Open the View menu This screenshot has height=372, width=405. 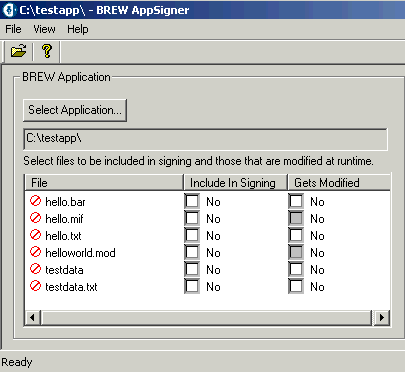point(44,29)
